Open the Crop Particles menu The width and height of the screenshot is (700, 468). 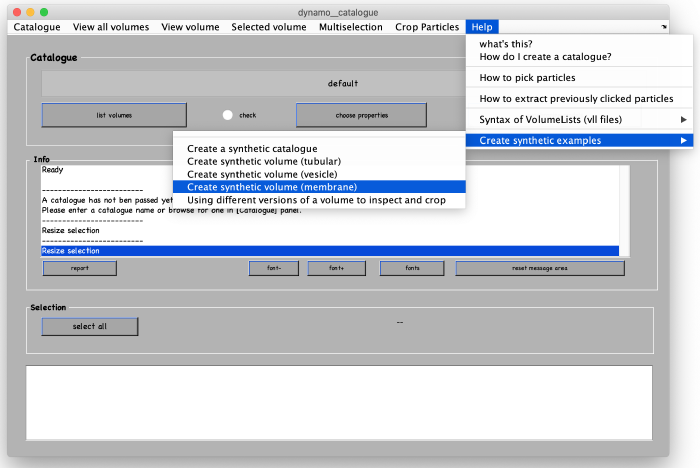point(428,27)
